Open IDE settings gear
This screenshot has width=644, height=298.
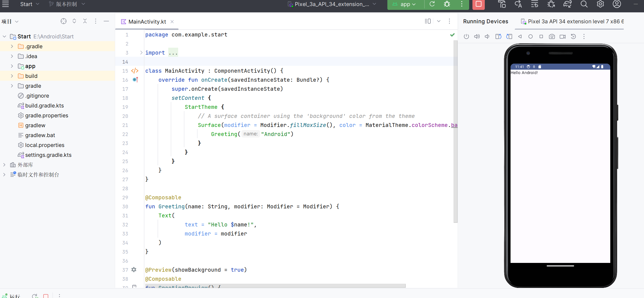pos(600,4)
